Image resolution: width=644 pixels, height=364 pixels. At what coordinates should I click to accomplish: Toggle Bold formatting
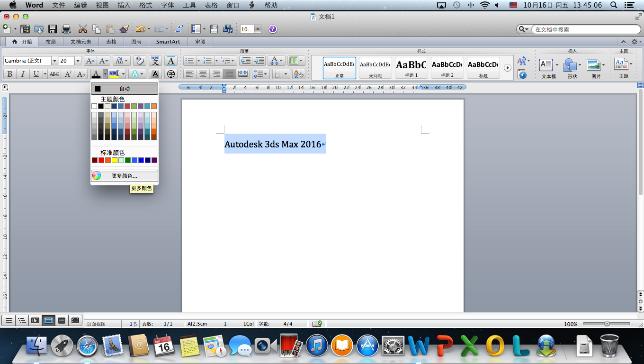click(9, 74)
